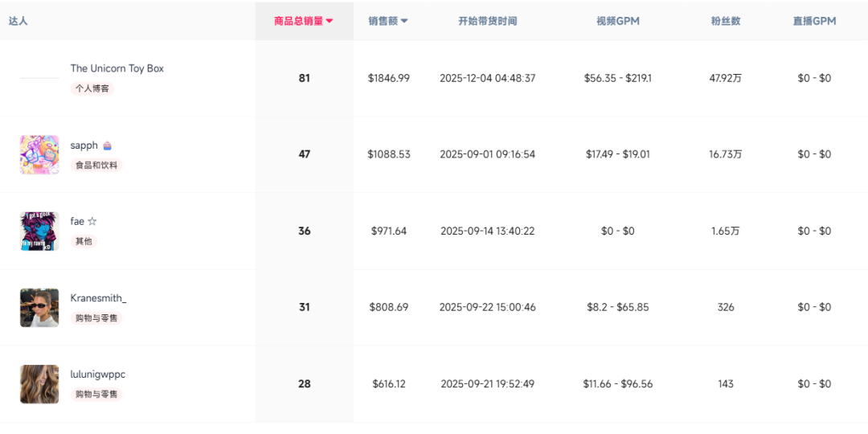Select total sales value 31
The image size is (868, 434).
tap(305, 307)
